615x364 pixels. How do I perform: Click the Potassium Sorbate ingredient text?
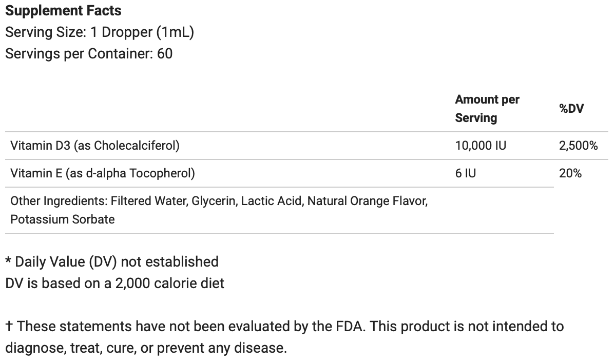tap(62, 219)
